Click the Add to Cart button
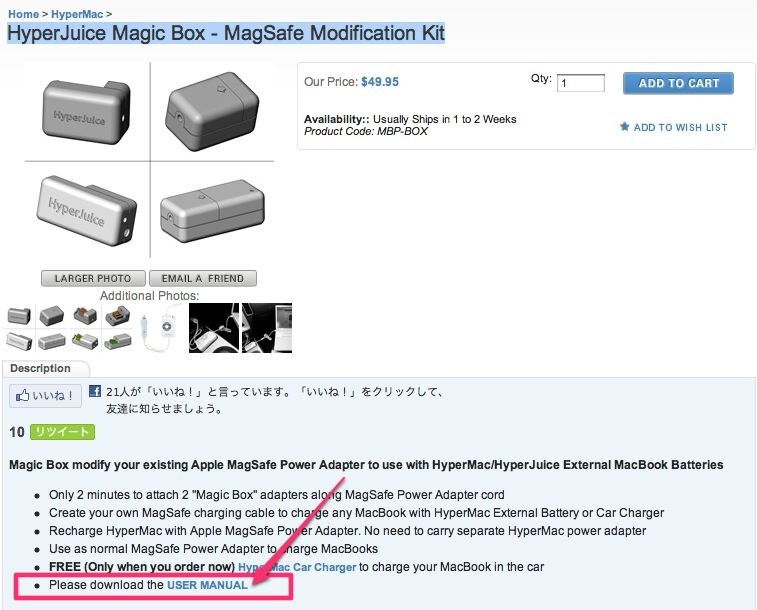This screenshot has height=610, width=757. coord(678,83)
